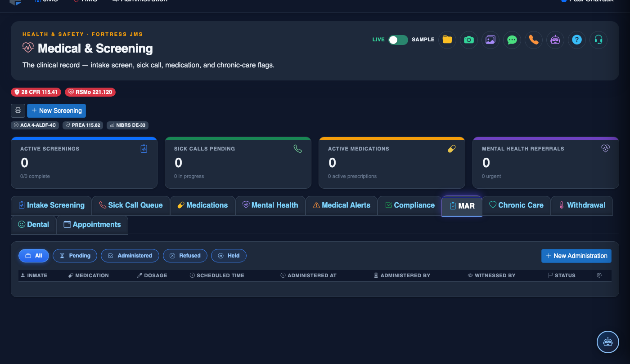Switch to the Compliance tab
630x364 pixels.
(x=410, y=205)
